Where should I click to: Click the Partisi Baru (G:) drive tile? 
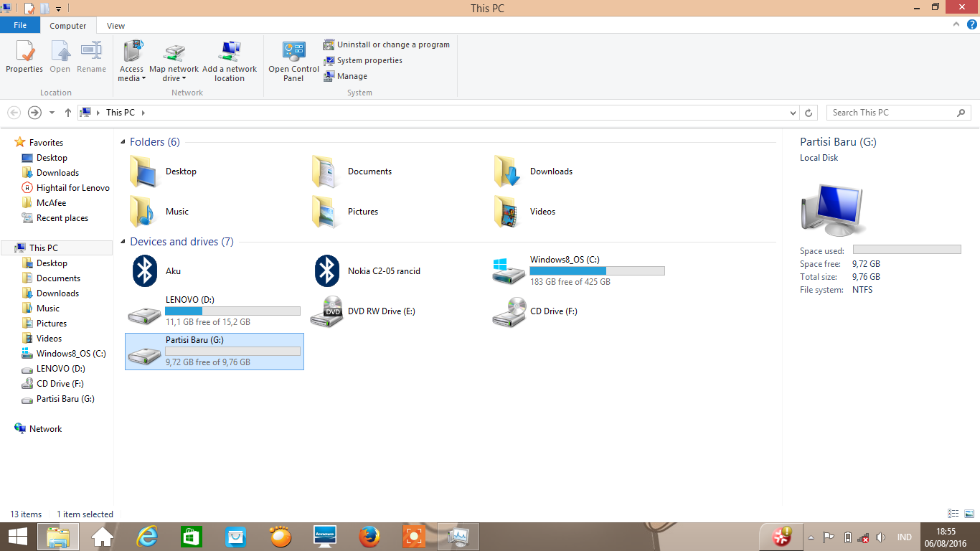click(x=215, y=352)
